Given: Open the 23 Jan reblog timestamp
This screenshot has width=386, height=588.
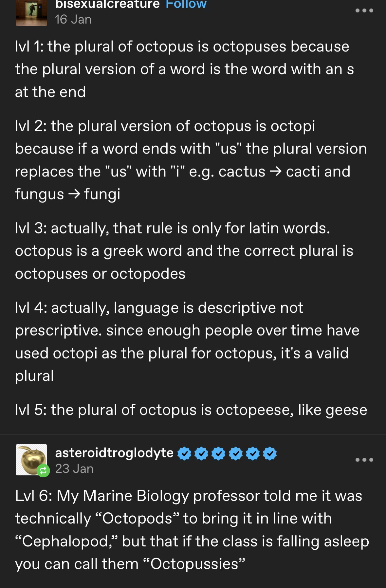Looking at the screenshot, I should coord(74,469).
